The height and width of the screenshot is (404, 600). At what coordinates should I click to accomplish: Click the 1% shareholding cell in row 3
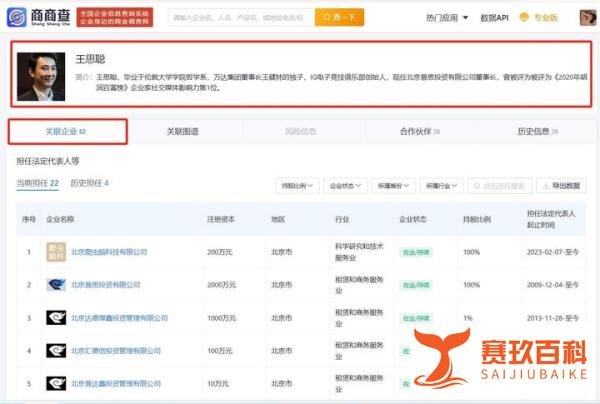click(x=468, y=318)
